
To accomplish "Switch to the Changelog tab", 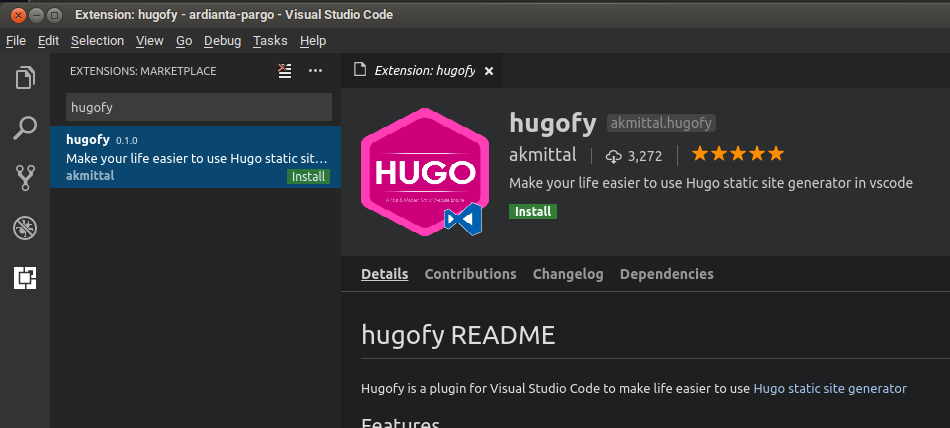I will point(568,274).
